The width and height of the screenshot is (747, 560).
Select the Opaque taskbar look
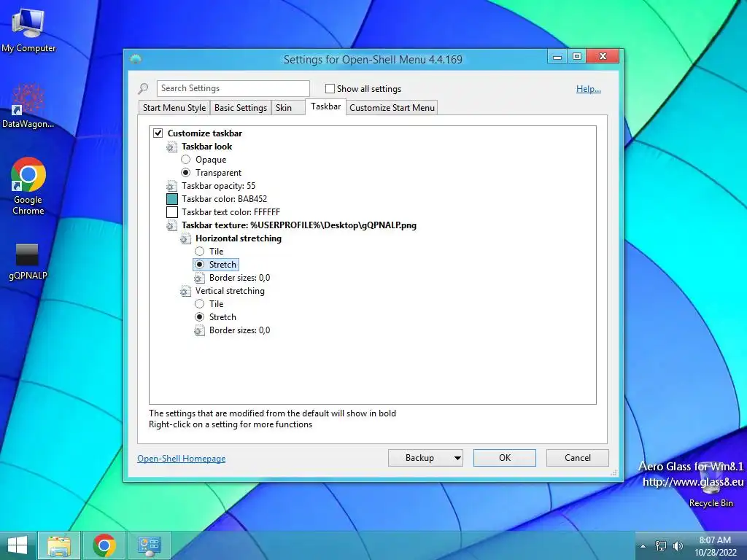pos(186,160)
